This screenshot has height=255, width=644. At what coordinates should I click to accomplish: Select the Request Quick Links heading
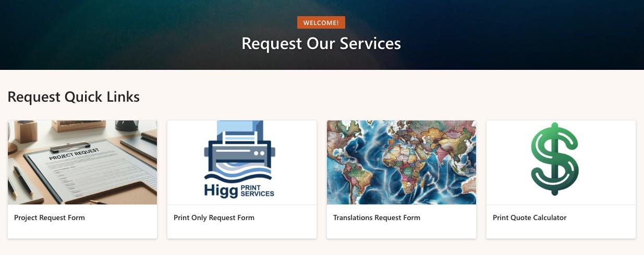(x=74, y=96)
